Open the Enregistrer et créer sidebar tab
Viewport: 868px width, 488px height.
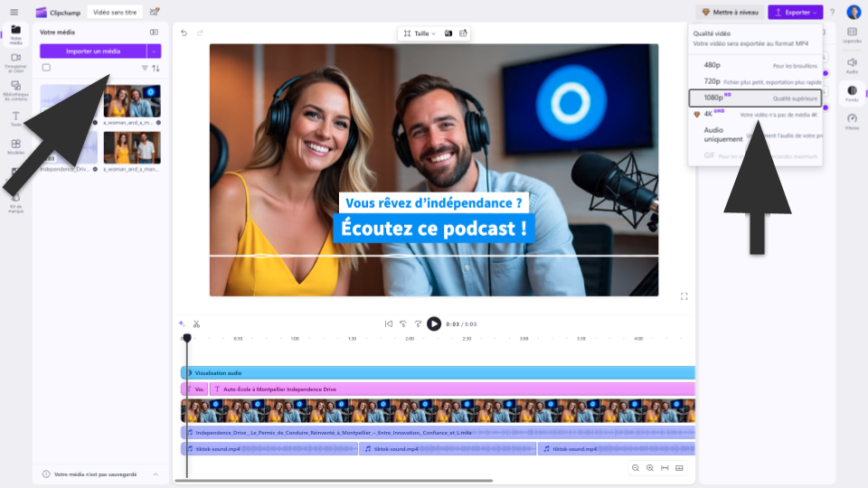tap(15, 63)
